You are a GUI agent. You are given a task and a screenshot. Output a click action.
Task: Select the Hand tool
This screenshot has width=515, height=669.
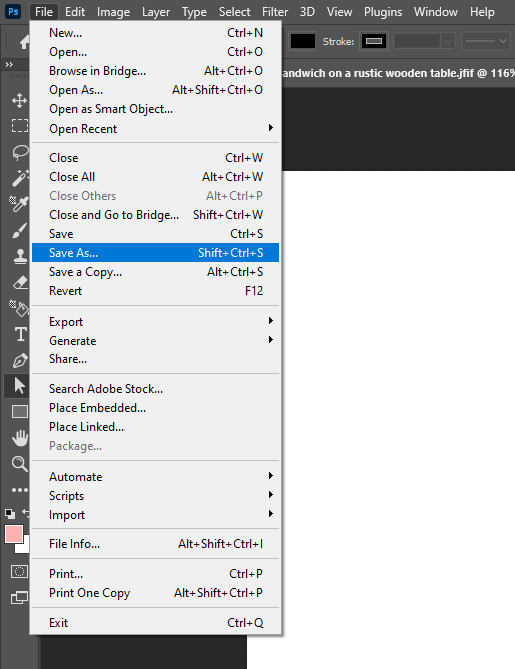click(20, 438)
